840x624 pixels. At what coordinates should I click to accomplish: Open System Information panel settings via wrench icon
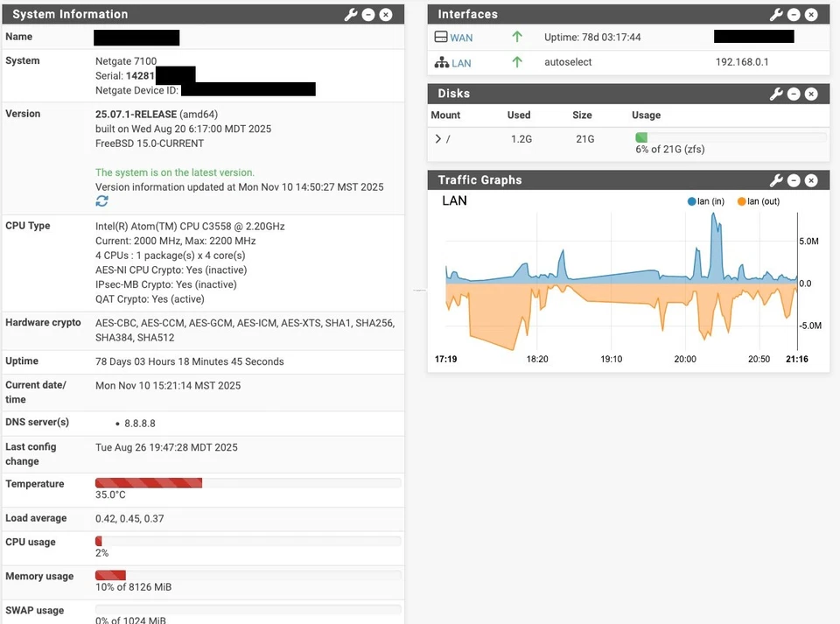(351, 14)
